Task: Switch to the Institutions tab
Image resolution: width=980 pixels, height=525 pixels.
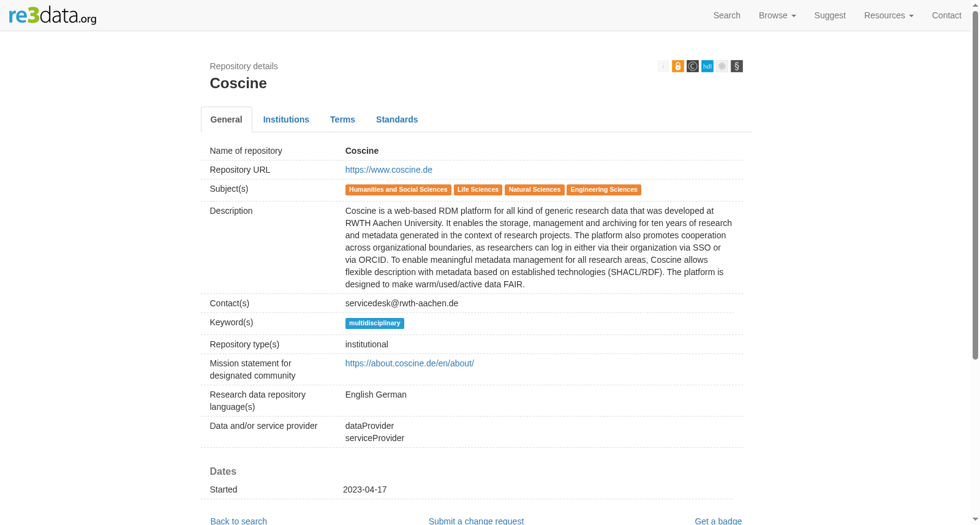Action: point(286,119)
